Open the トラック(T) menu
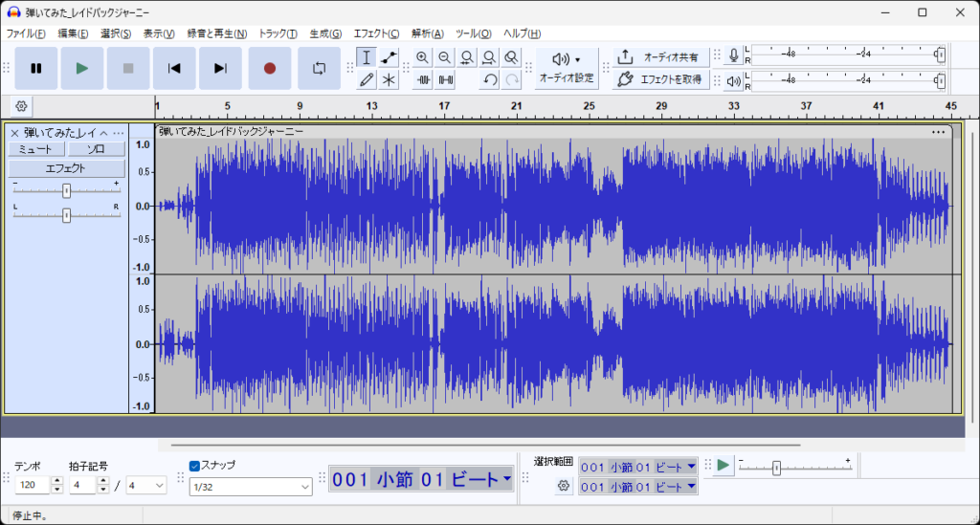This screenshot has height=525, width=980. click(278, 33)
